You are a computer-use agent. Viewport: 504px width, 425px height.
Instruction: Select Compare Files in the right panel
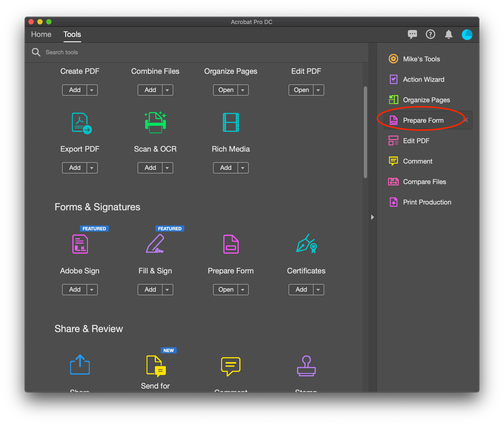424,182
